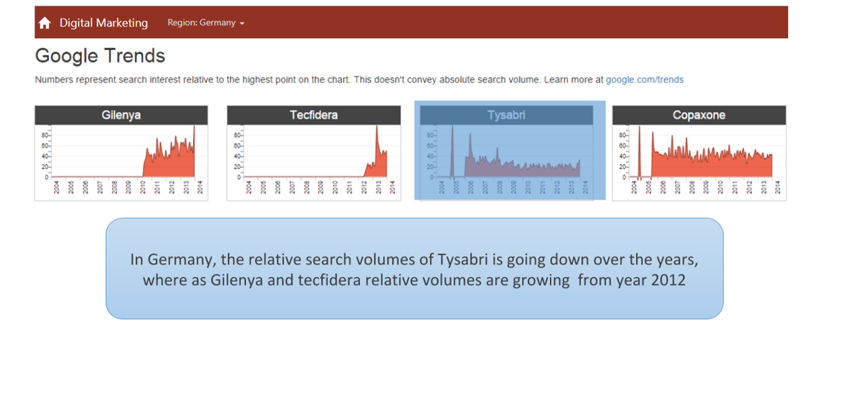Select the Gilenya chart header
The image size is (868, 410).
[x=121, y=115]
